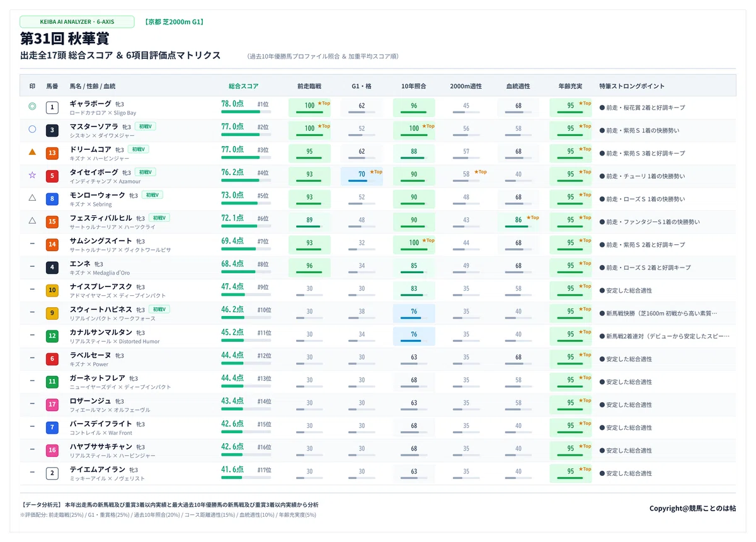Viewport: 756px width, 542px height.
Task: Sort by the G1・格 column header
Action: [x=362, y=86]
